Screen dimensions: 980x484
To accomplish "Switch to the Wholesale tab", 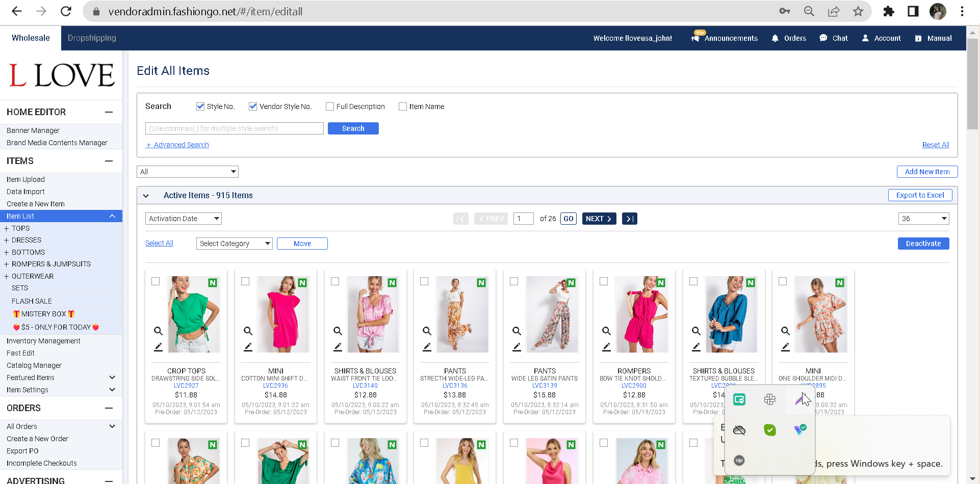I will (31, 38).
